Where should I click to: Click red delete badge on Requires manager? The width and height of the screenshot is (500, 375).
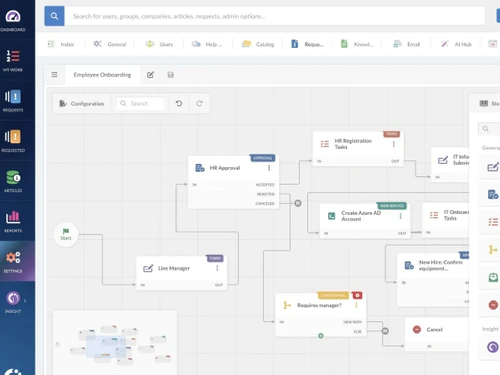[357, 295]
